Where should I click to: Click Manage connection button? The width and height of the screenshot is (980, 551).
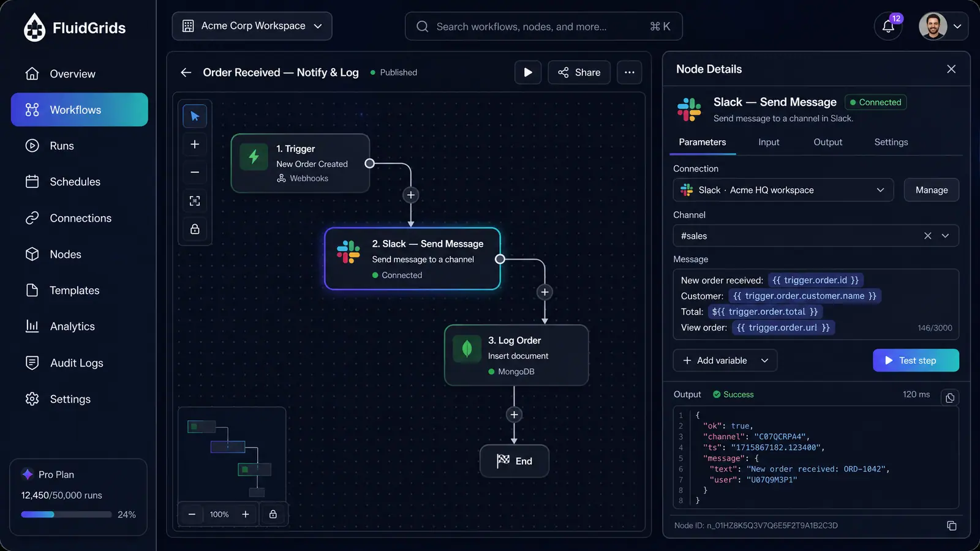[x=932, y=190]
